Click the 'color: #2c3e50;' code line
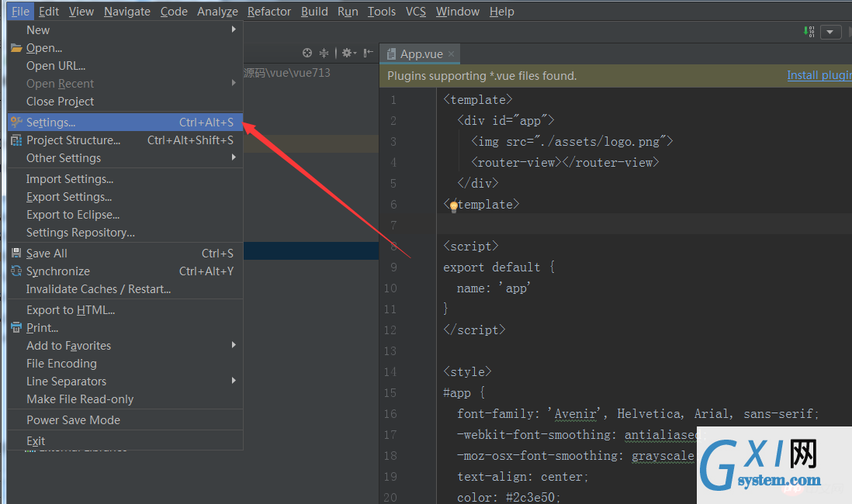Image resolution: width=852 pixels, height=504 pixels. point(508,497)
